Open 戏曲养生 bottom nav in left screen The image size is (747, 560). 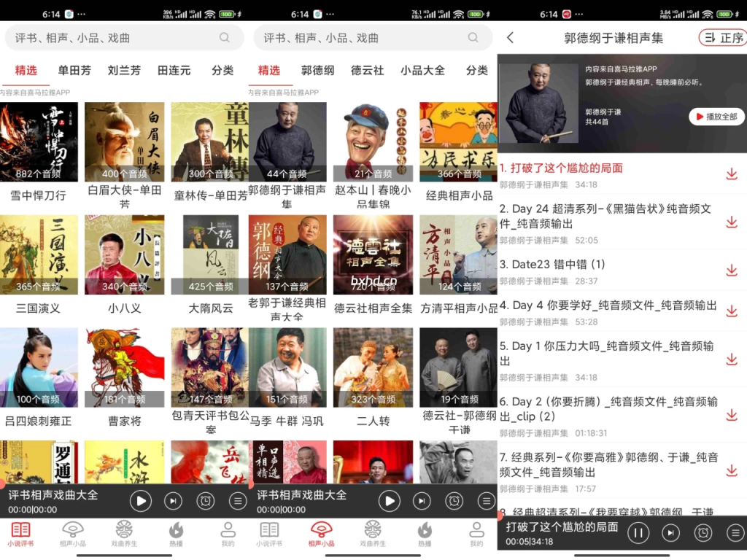point(124,534)
